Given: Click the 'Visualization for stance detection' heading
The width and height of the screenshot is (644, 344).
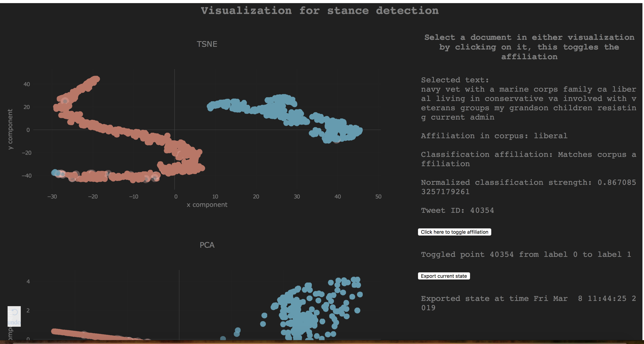Looking at the screenshot, I should pos(319,11).
